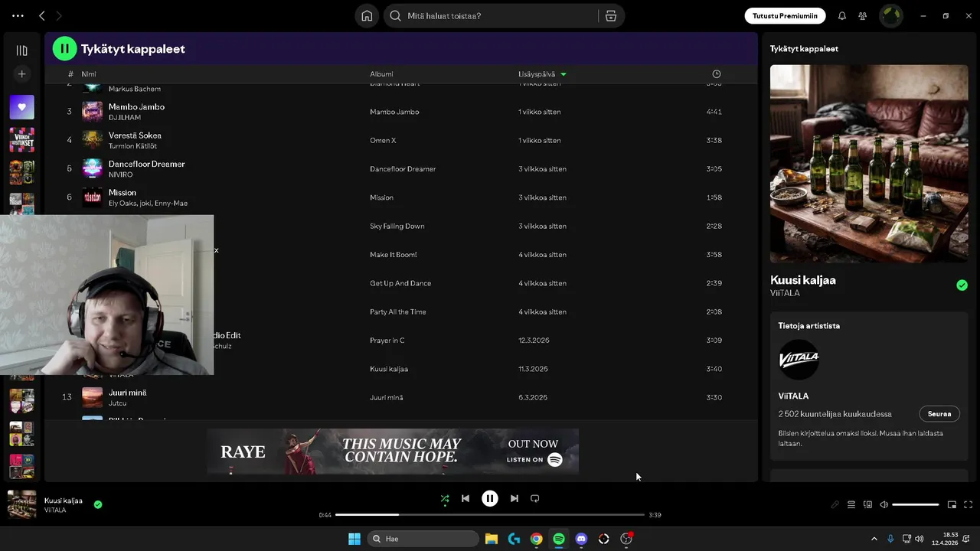This screenshot has height=551, width=980.
Task: Open the three-dot app menu
Action: pyautogui.click(x=18, y=15)
